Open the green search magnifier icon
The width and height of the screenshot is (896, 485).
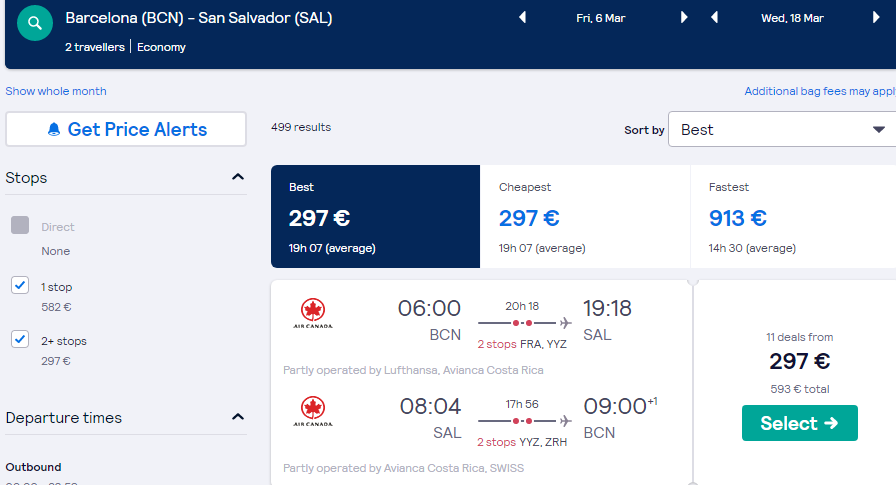35,23
